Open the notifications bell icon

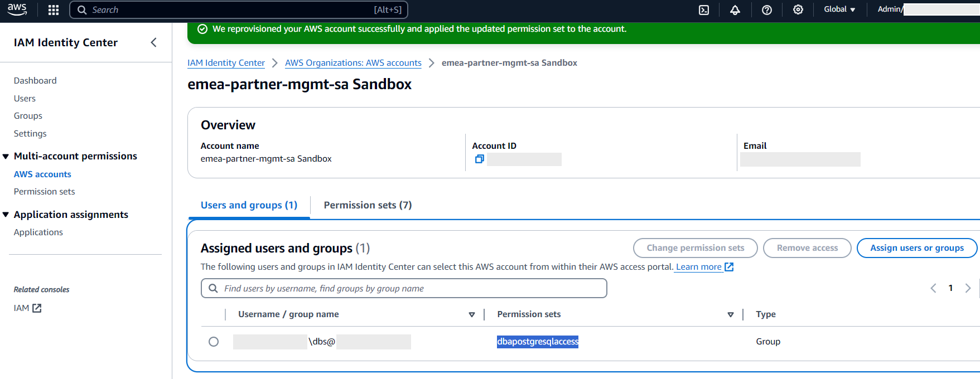(x=735, y=9)
